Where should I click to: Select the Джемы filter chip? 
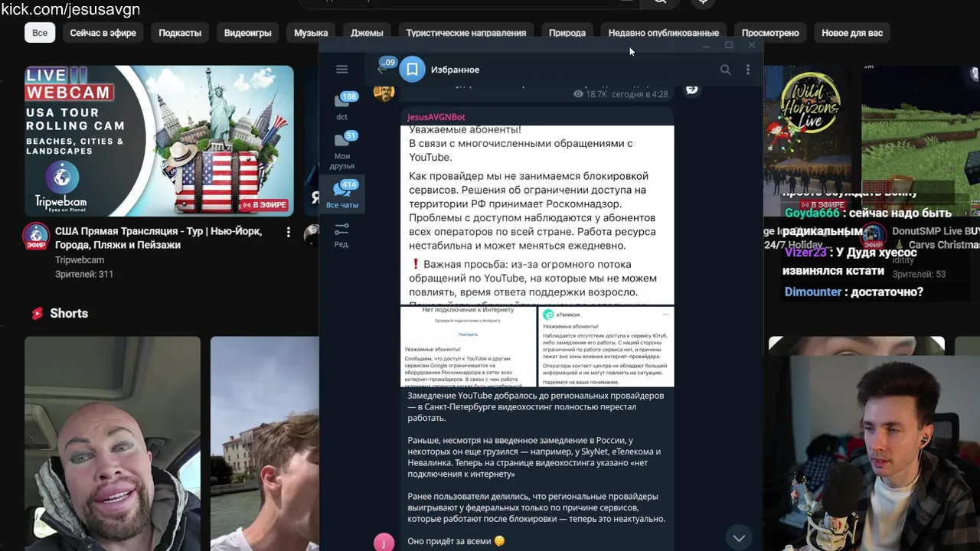coord(367,33)
